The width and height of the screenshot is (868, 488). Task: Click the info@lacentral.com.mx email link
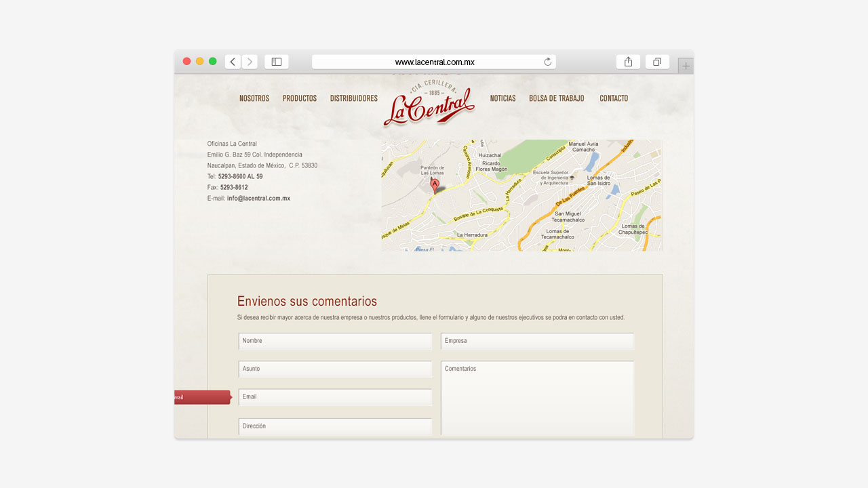[258, 199]
